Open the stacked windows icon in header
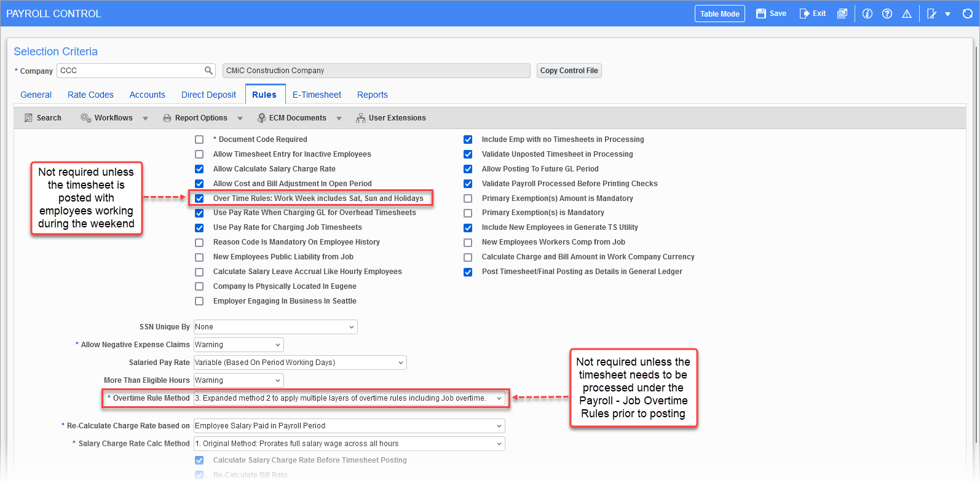The height and width of the screenshot is (483, 980). click(x=842, y=14)
